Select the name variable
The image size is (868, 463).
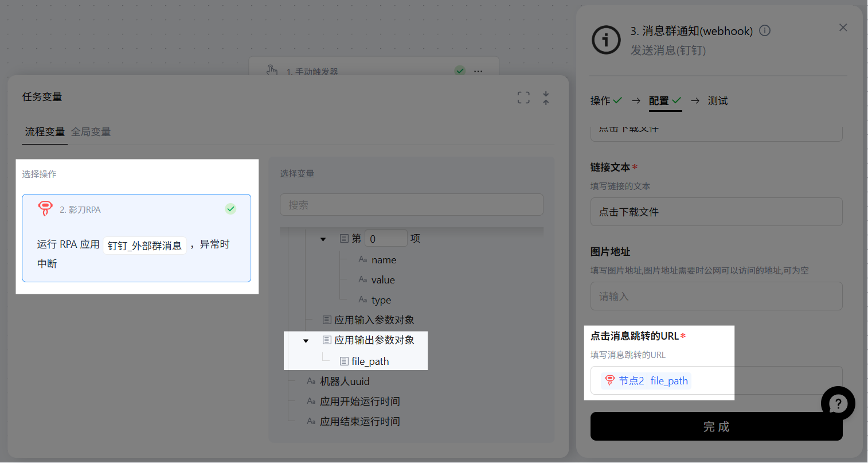384,260
